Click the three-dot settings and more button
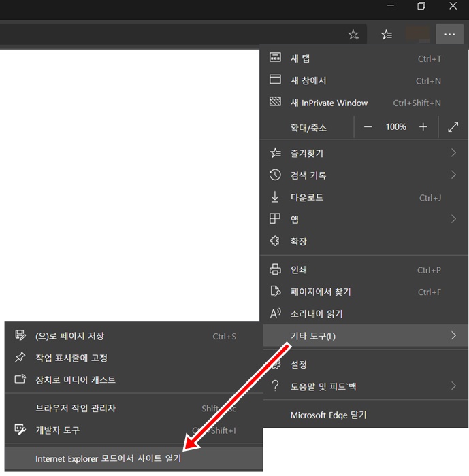The width and height of the screenshot is (469, 476). [x=449, y=34]
